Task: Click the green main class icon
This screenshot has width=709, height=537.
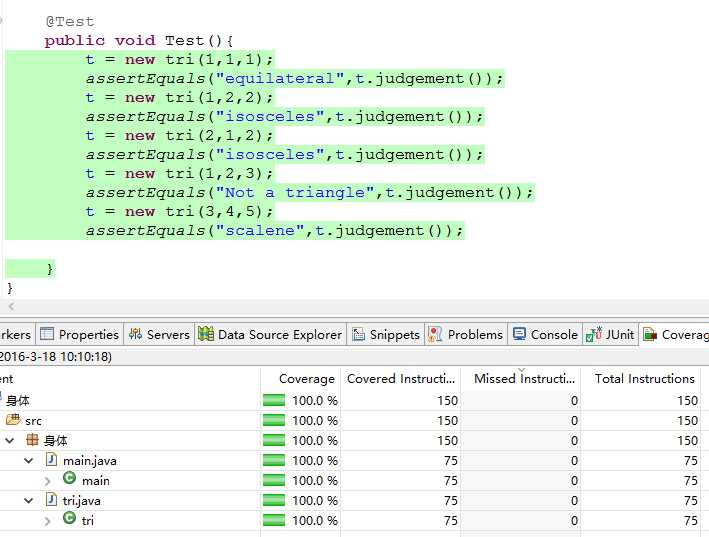Action: (x=69, y=479)
